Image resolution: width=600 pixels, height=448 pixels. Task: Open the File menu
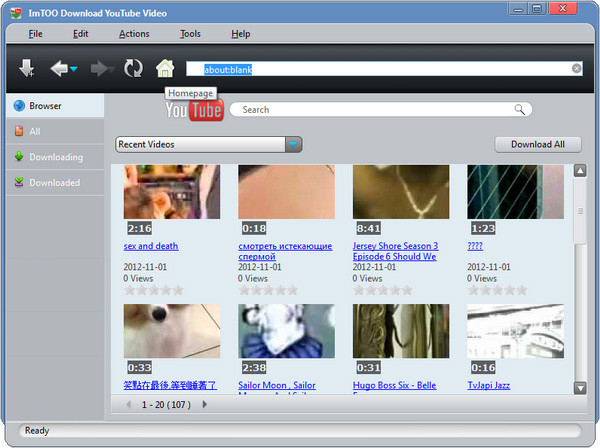click(35, 34)
